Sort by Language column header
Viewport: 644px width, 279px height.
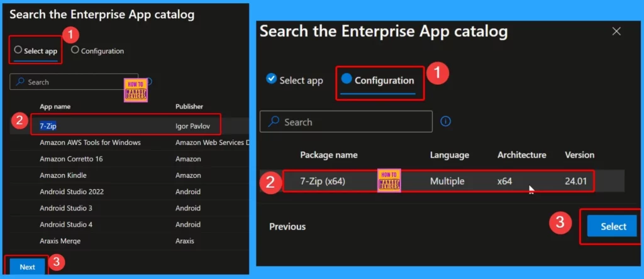coord(449,155)
